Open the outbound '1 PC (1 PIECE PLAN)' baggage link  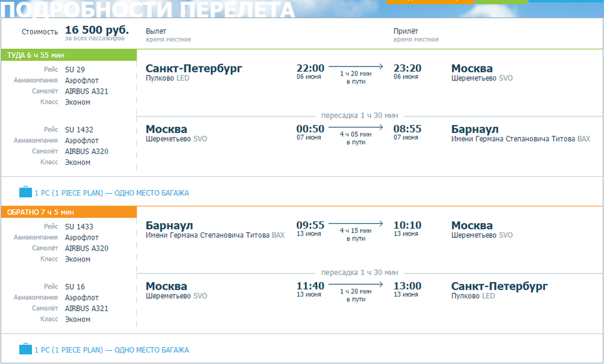pyautogui.click(x=112, y=193)
